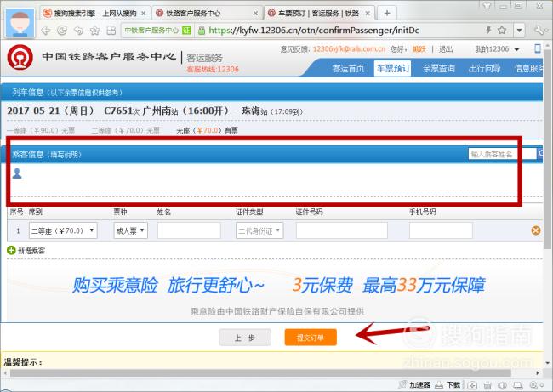
Task: Open the 信息服务 nav item
Action: pos(528,68)
